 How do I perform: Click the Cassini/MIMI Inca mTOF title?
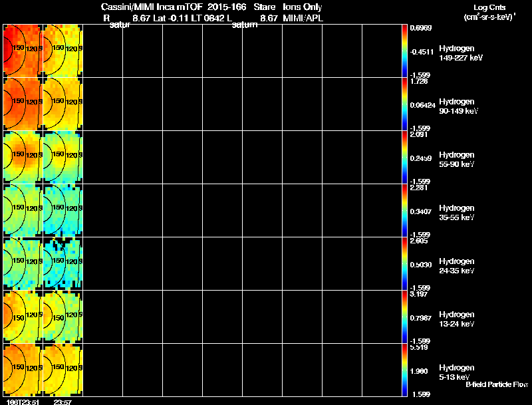coord(152,7)
